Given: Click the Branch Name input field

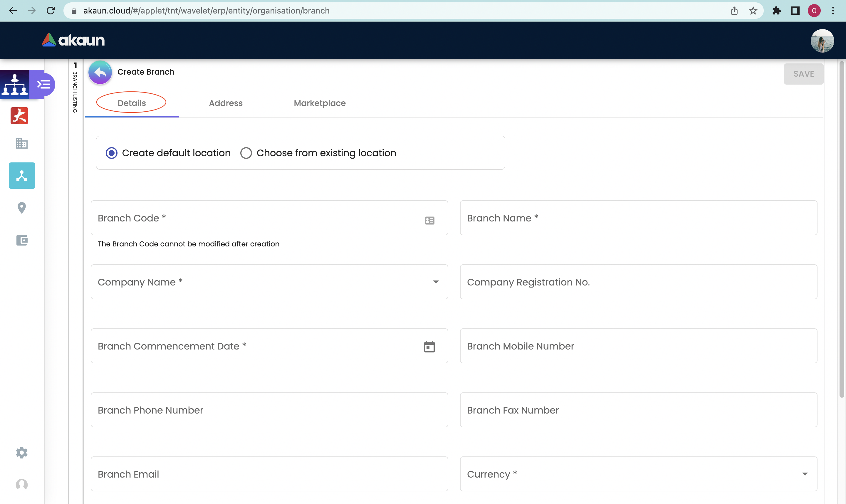Looking at the screenshot, I should click(x=638, y=218).
